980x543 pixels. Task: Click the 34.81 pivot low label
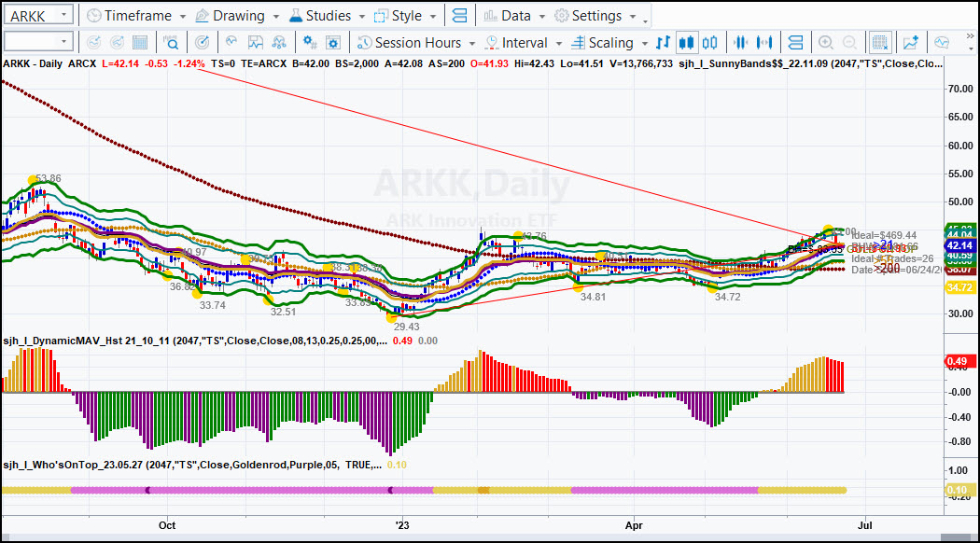click(x=593, y=297)
